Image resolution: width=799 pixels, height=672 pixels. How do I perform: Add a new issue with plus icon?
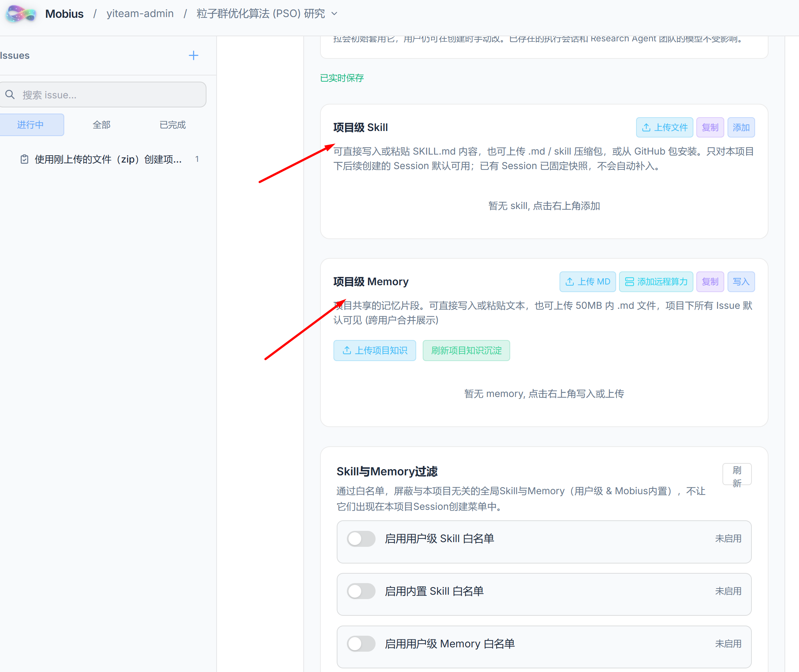click(193, 56)
